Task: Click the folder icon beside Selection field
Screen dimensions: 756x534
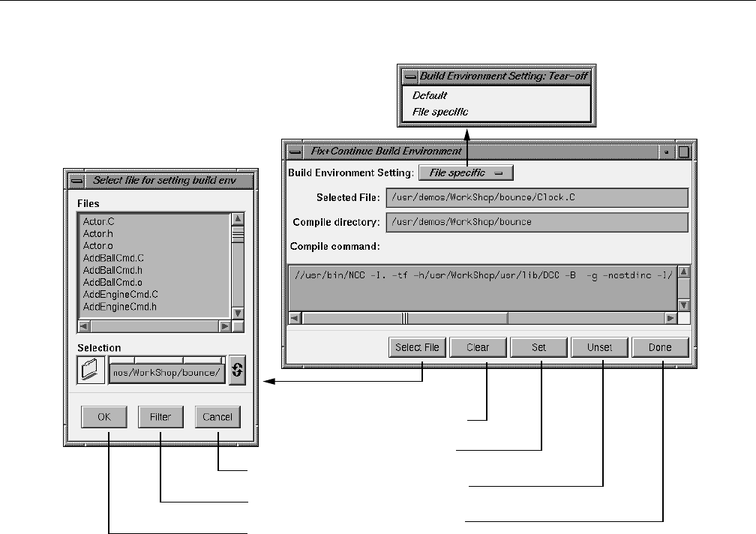Action: (x=91, y=370)
